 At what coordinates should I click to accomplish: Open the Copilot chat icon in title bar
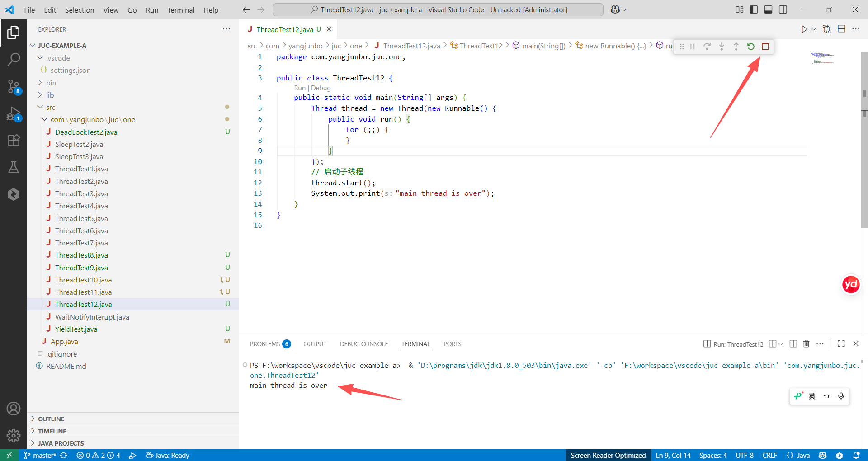point(615,9)
